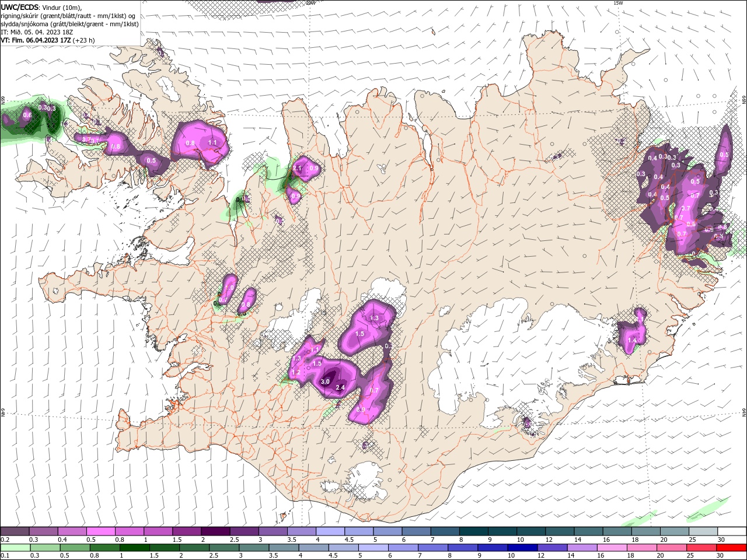Pick lower legend swatch between 20 and 25

tap(673, 548)
